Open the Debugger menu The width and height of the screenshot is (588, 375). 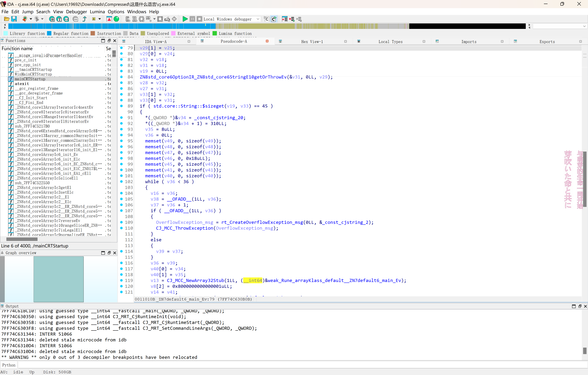click(76, 12)
